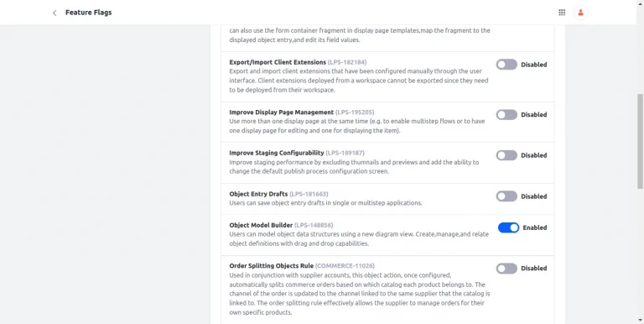Click the Enabled label for Object Model Builder
Image resolution: width=644 pixels, height=324 pixels.
coord(535,227)
